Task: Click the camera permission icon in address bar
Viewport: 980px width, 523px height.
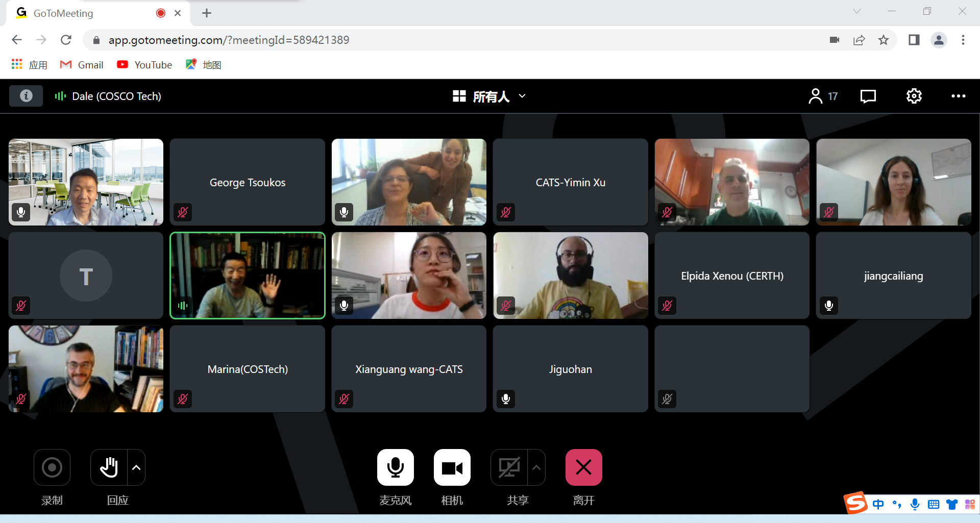Action: point(835,40)
